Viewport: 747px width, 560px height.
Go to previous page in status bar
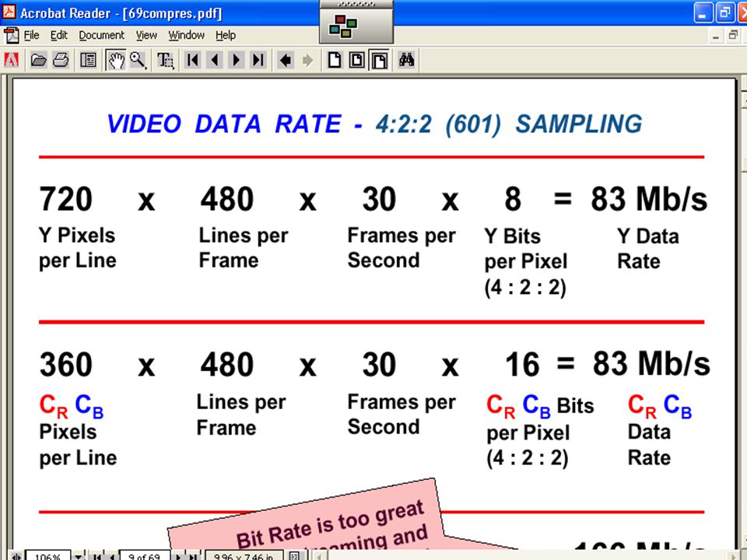pos(111,556)
